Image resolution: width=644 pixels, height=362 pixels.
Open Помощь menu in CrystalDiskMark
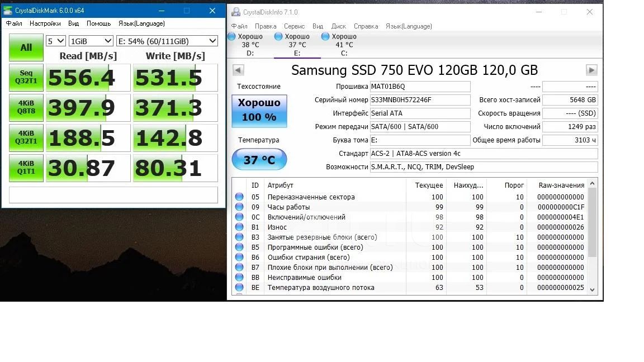coord(98,23)
